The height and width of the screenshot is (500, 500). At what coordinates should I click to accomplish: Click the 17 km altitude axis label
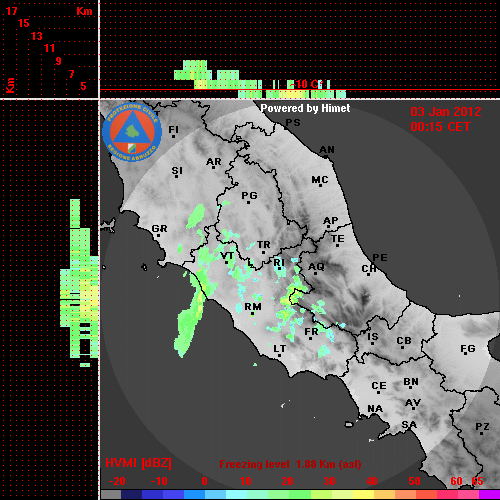12,11
